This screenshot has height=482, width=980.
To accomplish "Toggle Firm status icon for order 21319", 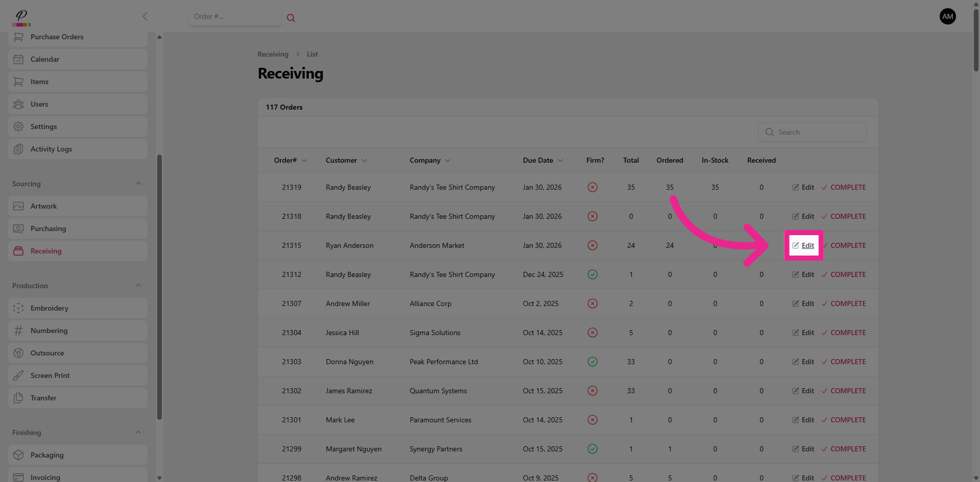I will coord(592,187).
